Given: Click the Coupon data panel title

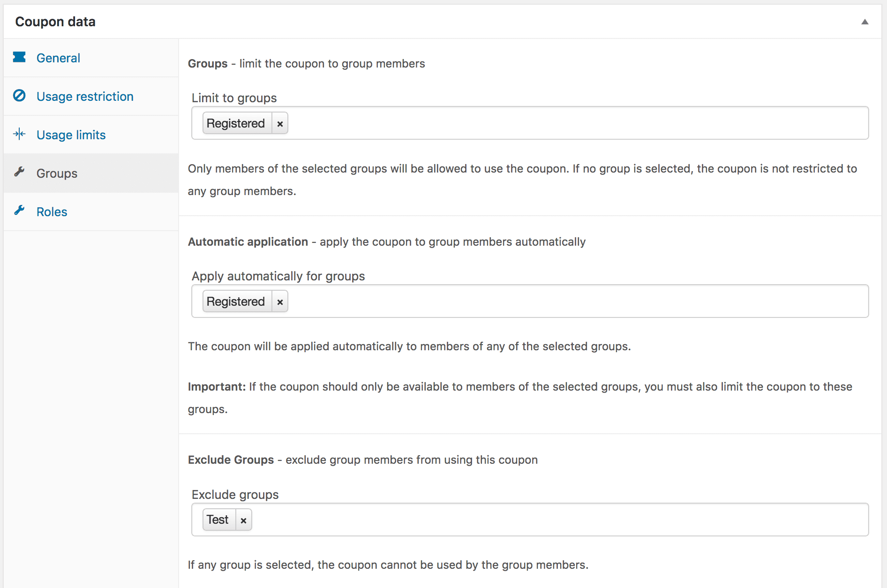Looking at the screenshot, I should [x=55, y=22].
